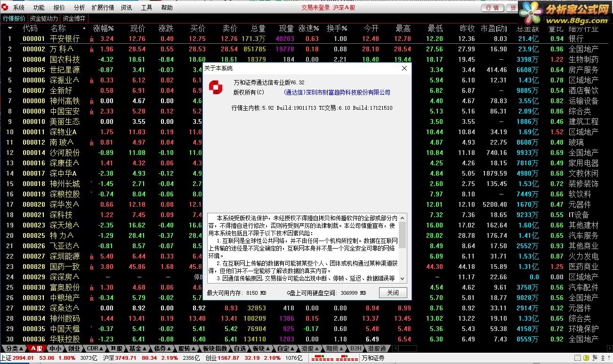Expand the 期货▲ bottom tab menu
Screen dimensions: 613x364
[x=335, y=348]
